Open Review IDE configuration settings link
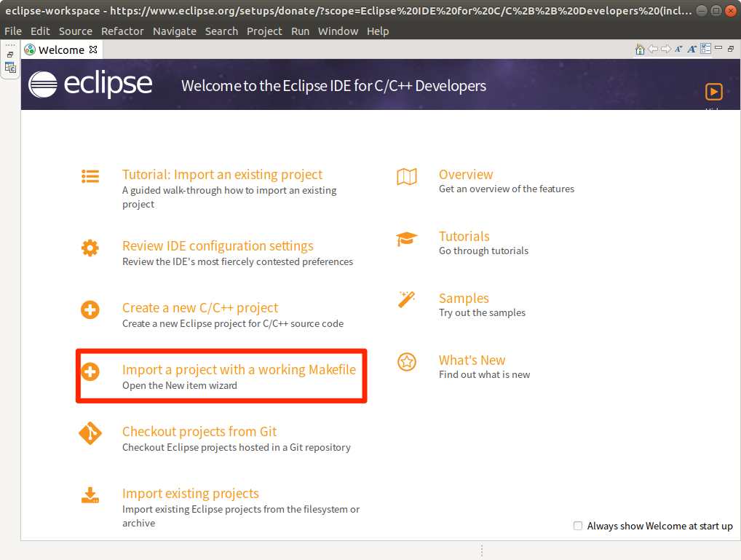The image size is (741, 560). tap(218, 246)
